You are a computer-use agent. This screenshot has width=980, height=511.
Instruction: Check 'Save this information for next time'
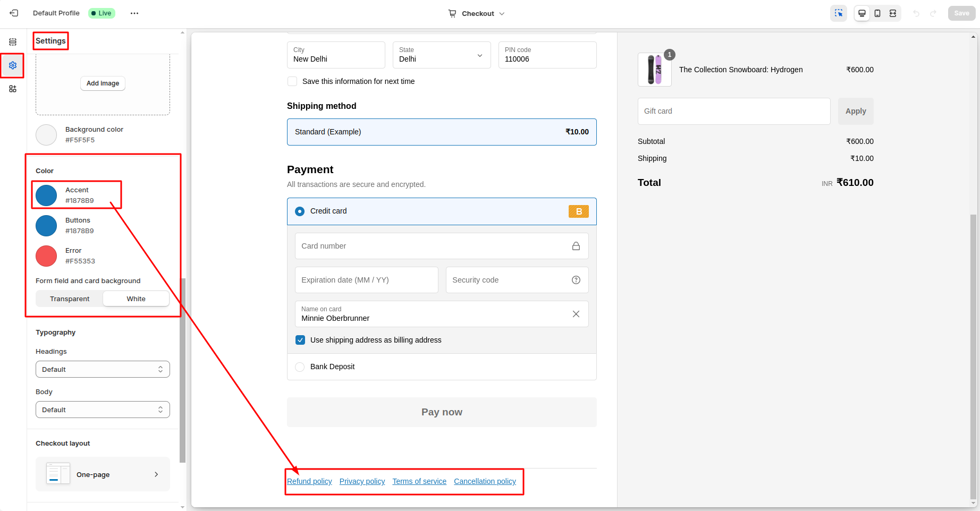coord(292,81)
